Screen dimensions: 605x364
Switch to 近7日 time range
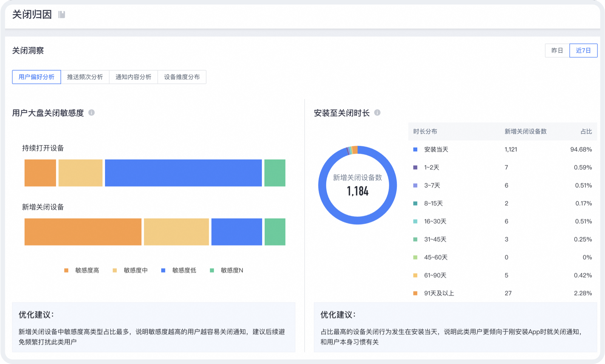click(x=583, y=50)
